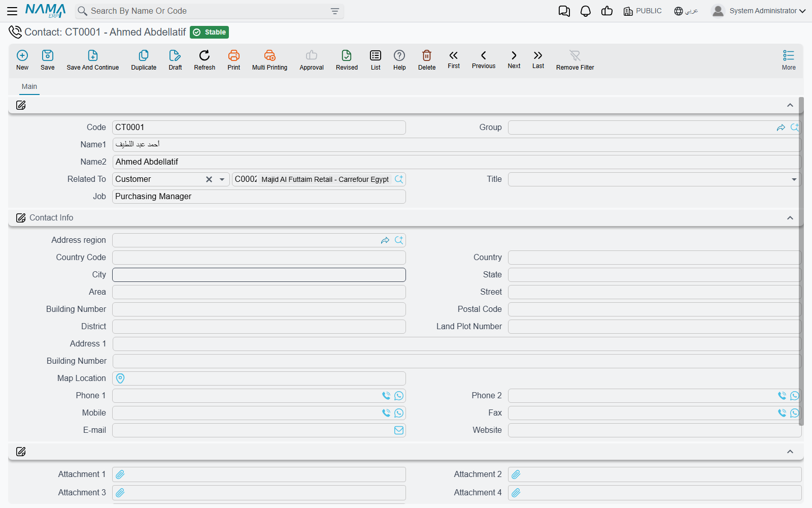Click the NAMA ERP logo
Viewport: 812px width, 508px height.
[46, 11]
